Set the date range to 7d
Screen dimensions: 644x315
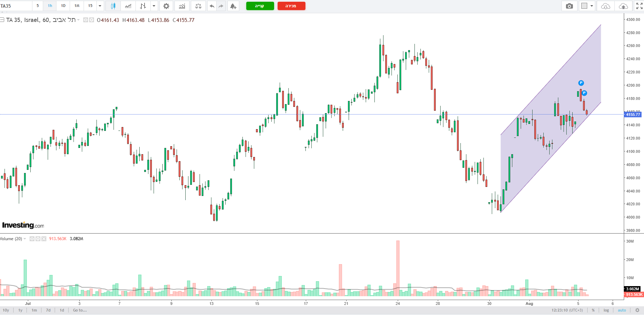(x=48, y=310)
